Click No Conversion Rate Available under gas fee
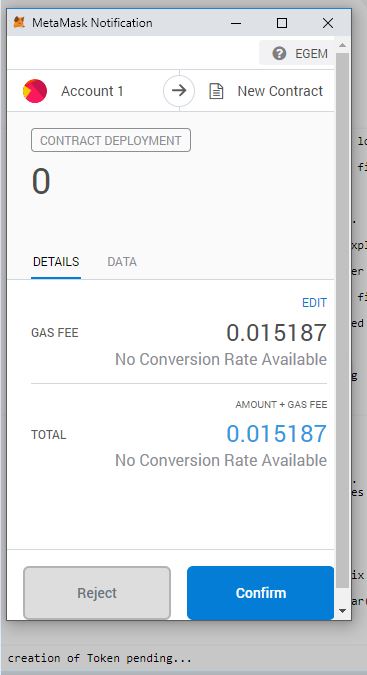This screenshot has height=675, width=367. tap(221, 359)
